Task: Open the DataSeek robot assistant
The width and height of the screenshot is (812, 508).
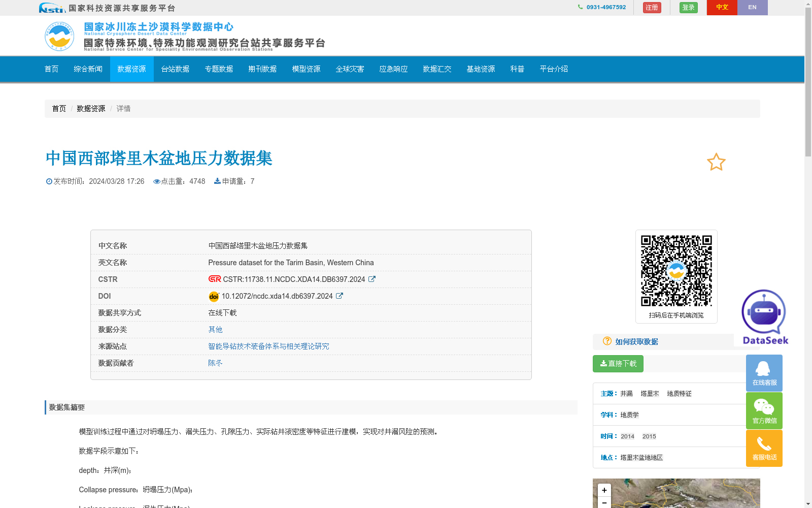Action: tap(764, 317)
